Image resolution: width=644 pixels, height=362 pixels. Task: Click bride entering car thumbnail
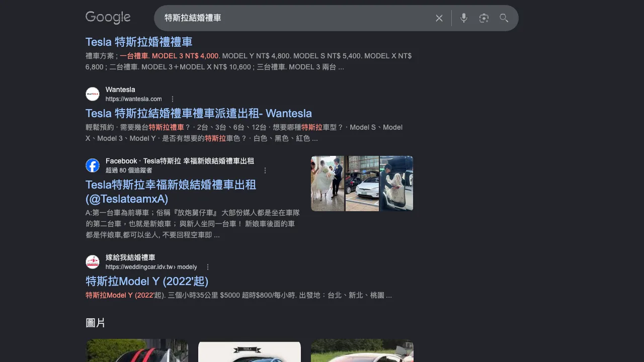click(x=396, y=184)
